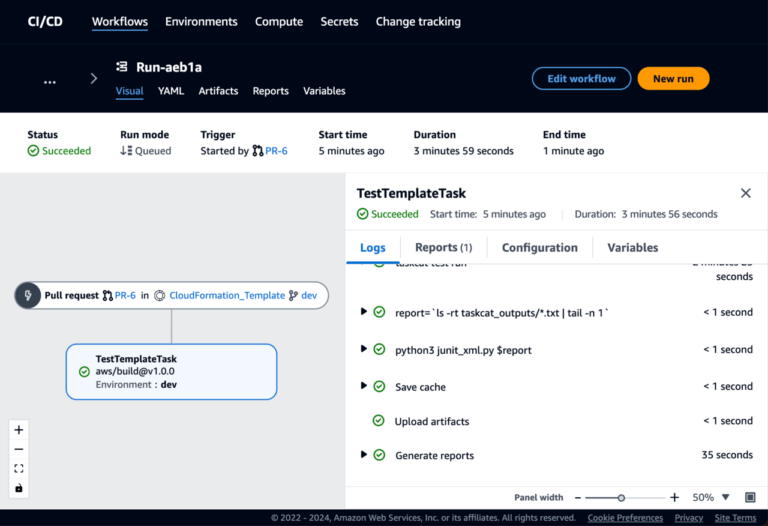Switch to the run-level Reports tab
768x526 pixels.
click(270, 91)
